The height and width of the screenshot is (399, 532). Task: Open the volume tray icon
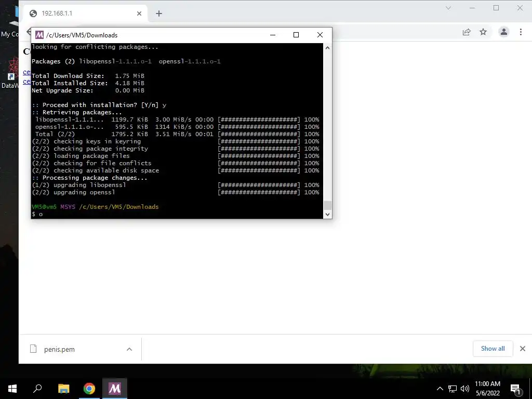click(465, 389)
